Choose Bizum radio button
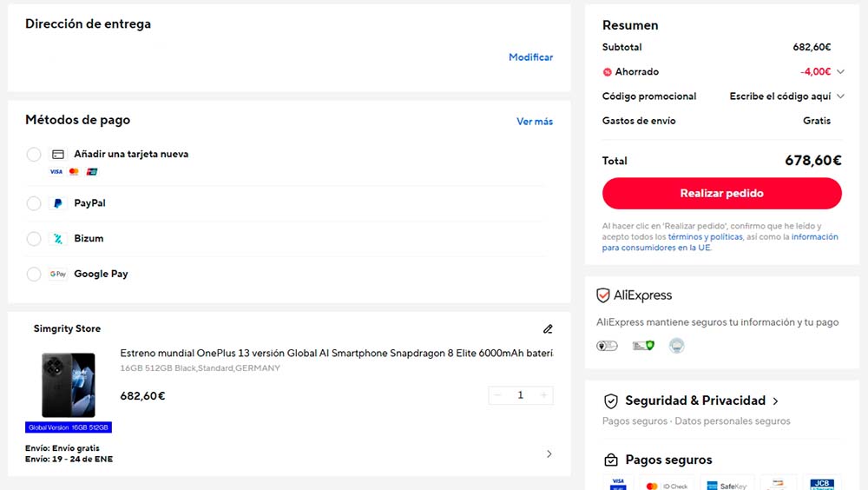 pos(34,239)
